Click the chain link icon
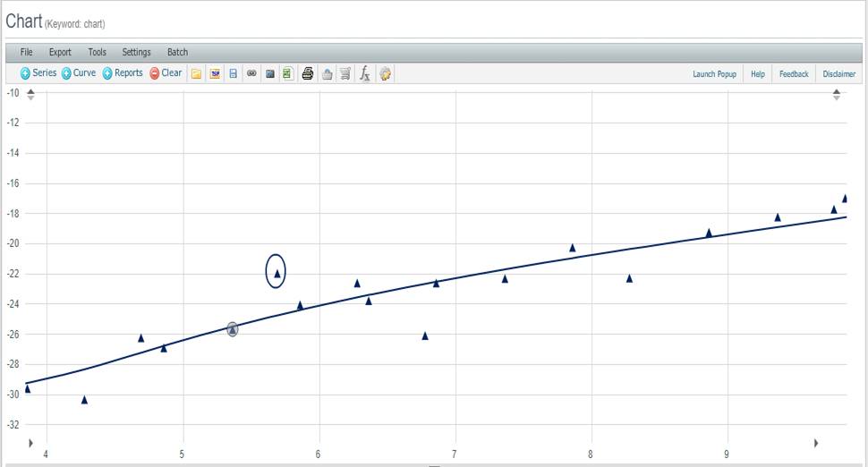 coord(251,74)
